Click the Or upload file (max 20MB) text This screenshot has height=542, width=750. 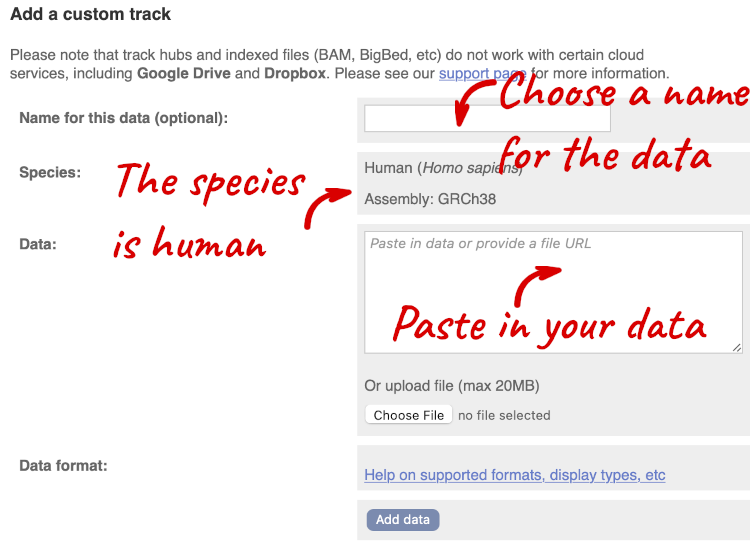(x=452, y=386)
